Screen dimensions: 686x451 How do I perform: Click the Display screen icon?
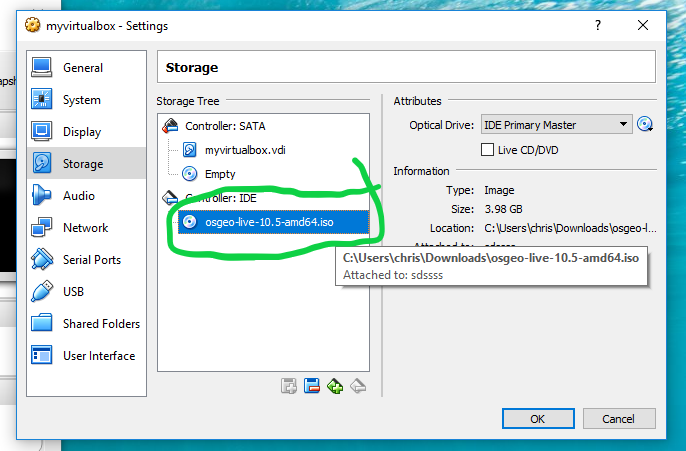[x=42, y=131]
